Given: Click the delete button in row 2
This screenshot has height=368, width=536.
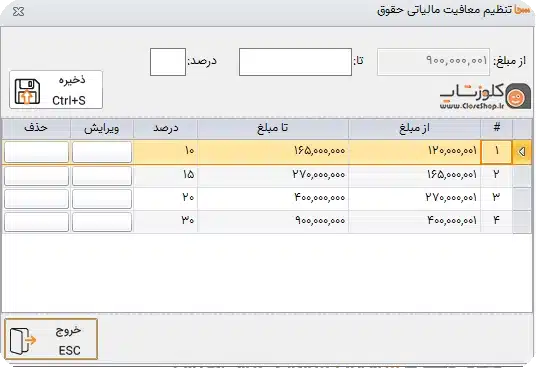Looking at the screenshot, I should (x=36, y=176).
